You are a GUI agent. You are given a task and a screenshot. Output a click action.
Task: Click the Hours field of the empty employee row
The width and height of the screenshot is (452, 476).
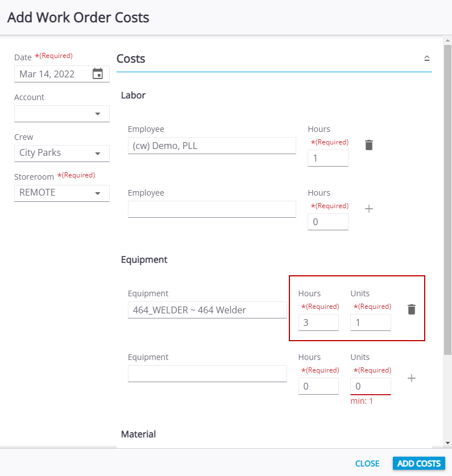[x=328, y=222]
